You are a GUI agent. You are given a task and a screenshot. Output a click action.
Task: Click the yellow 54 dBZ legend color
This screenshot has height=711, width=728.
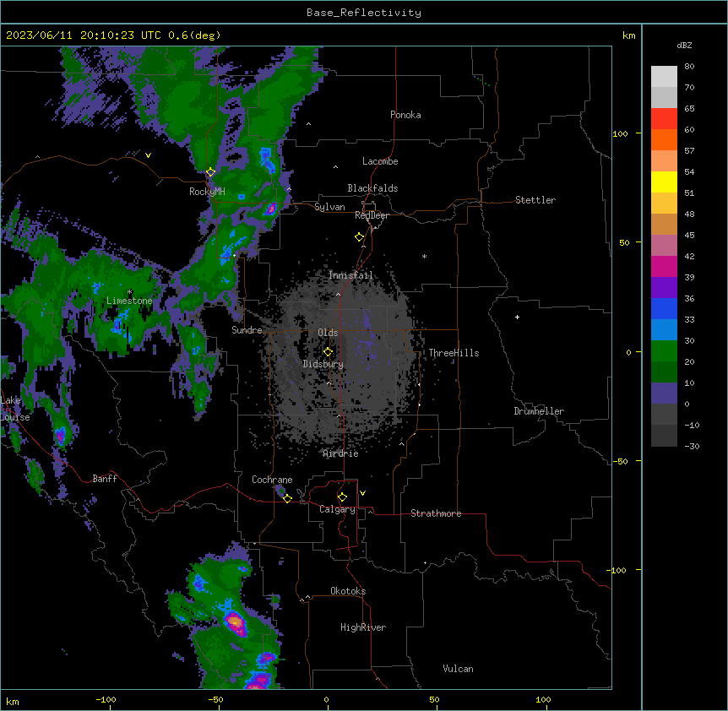coord(664,182)
